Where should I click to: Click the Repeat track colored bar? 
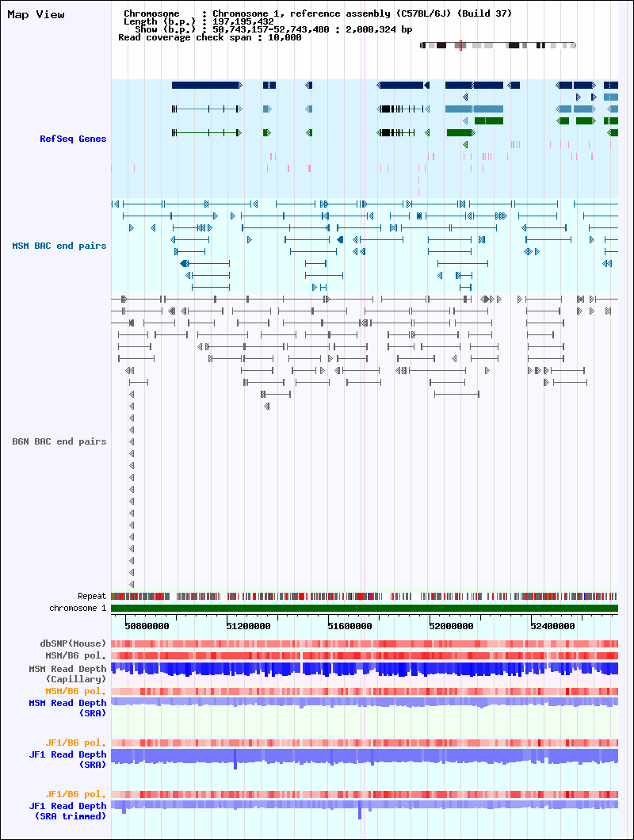click(365, 596)
